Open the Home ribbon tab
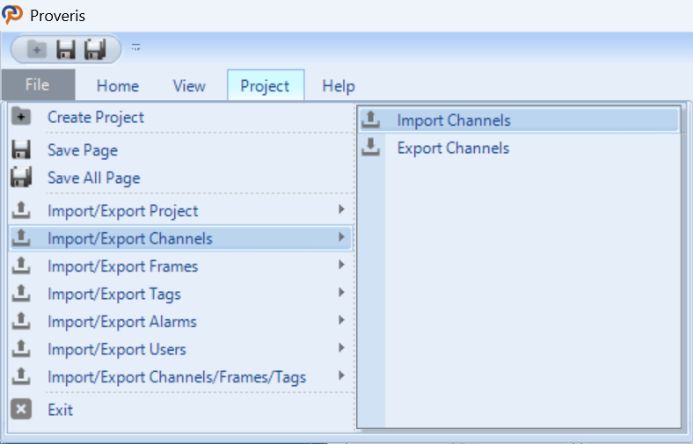This screenshot has width=693, height=444. pos(118,86)
